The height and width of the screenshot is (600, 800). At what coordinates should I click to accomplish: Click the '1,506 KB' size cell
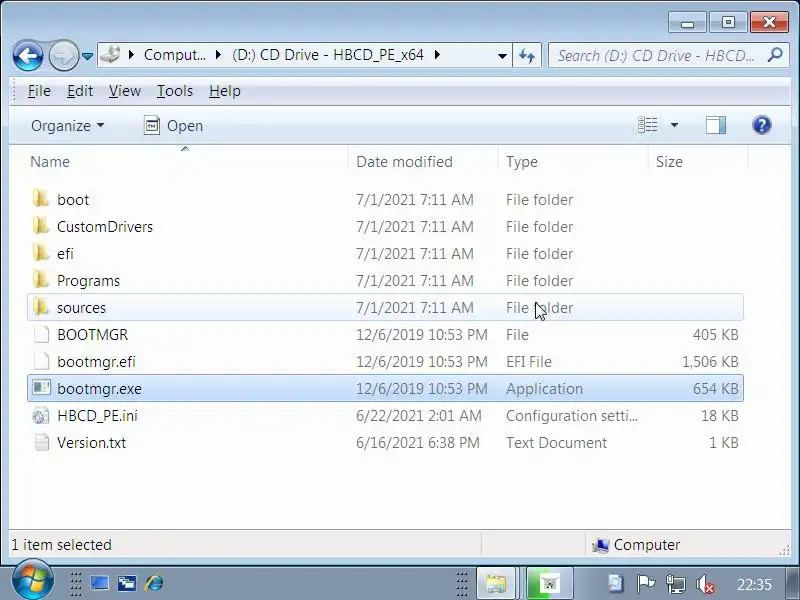710,362
